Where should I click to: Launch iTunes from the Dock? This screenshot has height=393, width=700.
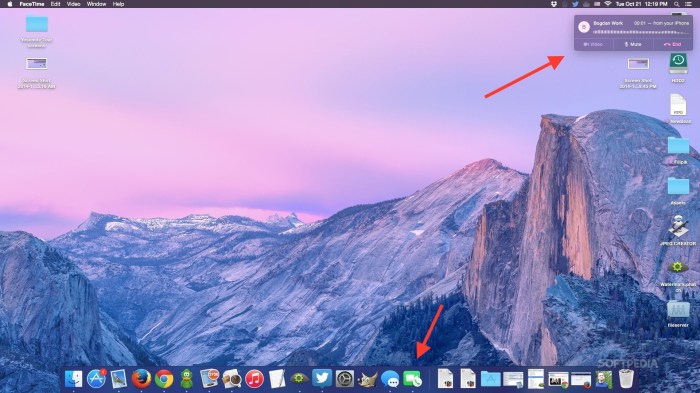click(x=254, y=379)
